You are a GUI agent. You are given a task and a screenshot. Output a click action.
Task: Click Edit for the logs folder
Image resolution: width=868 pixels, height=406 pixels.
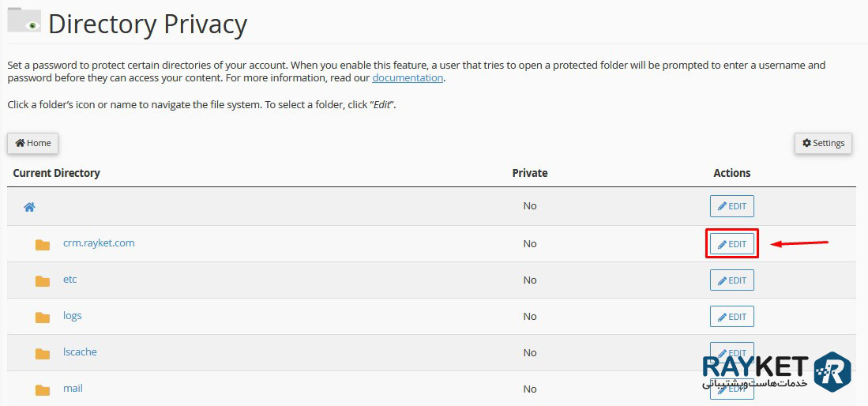[x=732, y=317]
